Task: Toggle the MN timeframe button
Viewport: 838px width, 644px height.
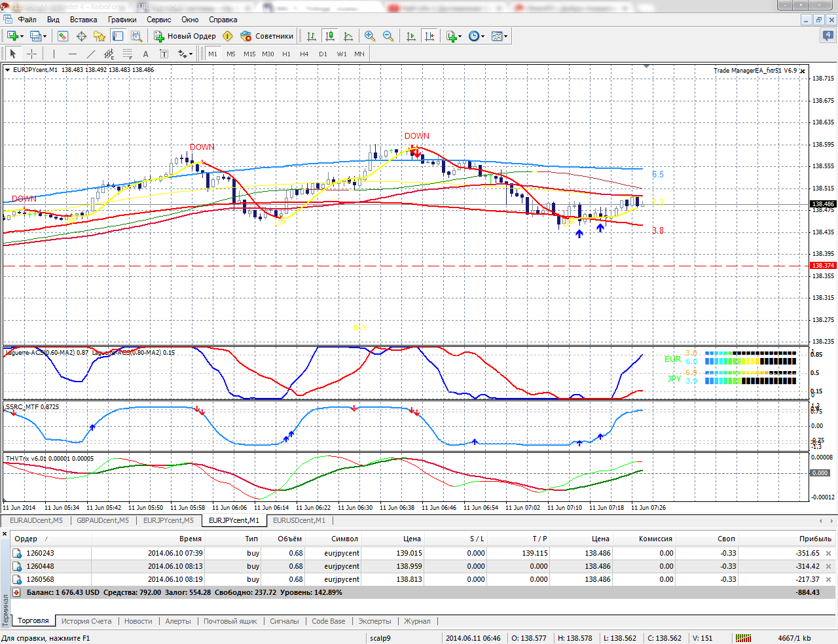Action: point(359,54)
